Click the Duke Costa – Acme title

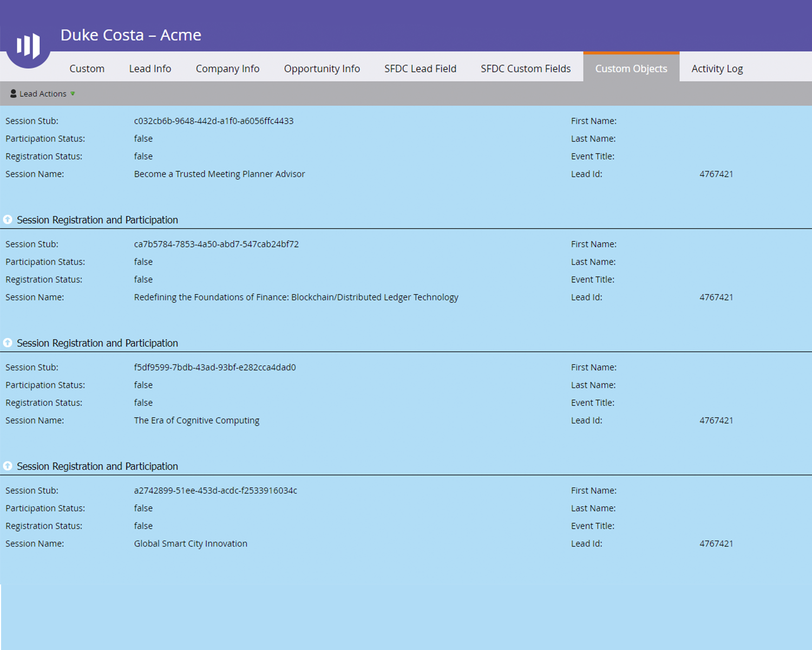click(x=130, y=35)
